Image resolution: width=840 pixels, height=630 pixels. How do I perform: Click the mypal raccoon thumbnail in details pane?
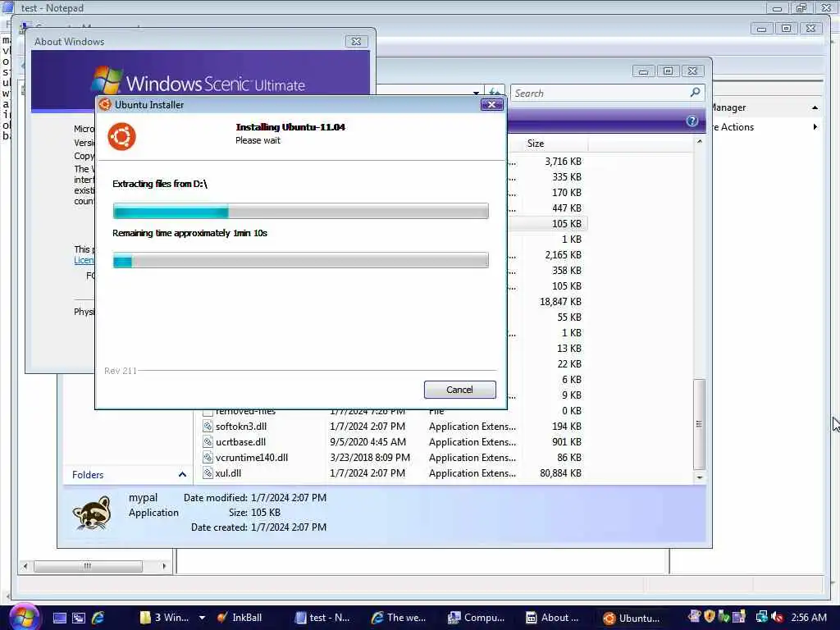coord(92,513)
